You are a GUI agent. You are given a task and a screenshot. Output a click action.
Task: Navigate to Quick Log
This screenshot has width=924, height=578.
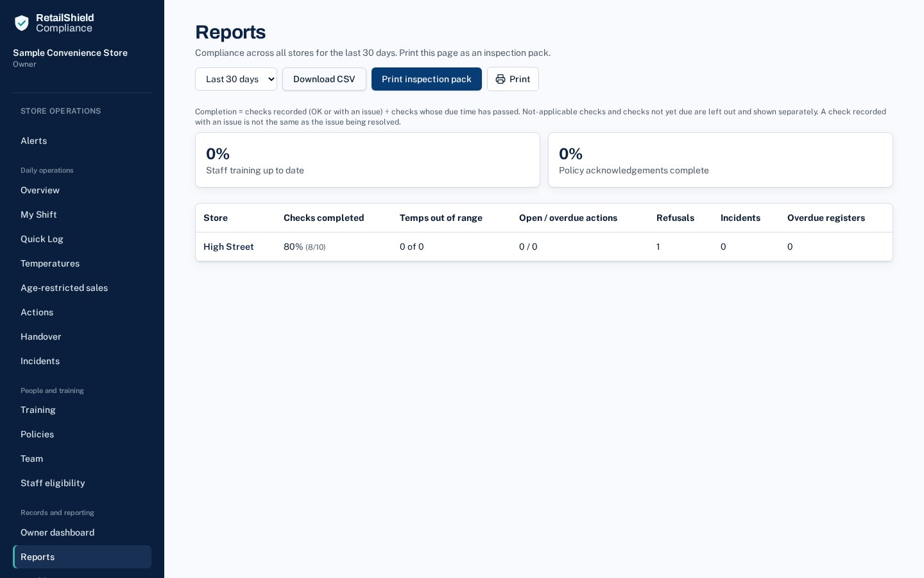pos(82,239)
